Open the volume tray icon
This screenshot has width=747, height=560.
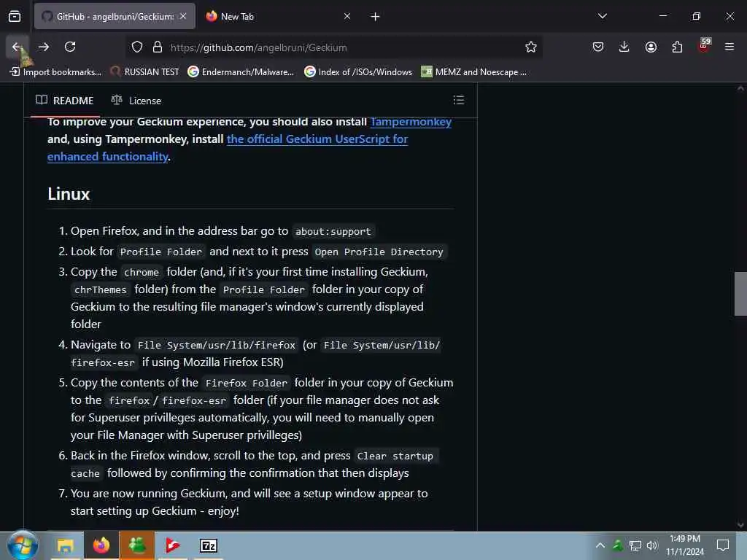[x=652, y=545]
